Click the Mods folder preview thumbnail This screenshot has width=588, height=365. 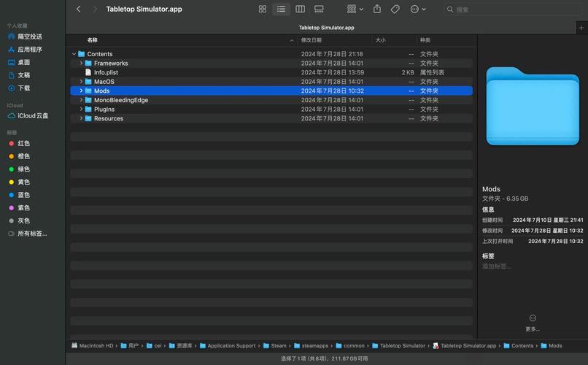[533, 106]
